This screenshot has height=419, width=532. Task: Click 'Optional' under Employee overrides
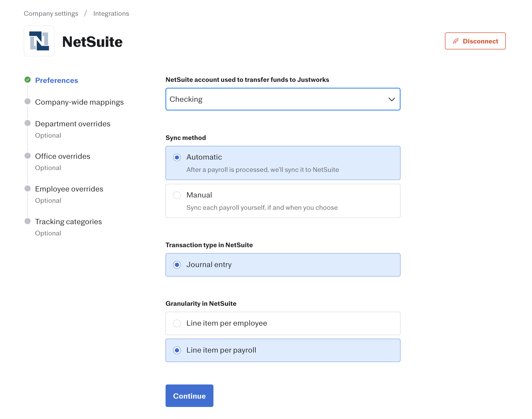click(48, 201)
